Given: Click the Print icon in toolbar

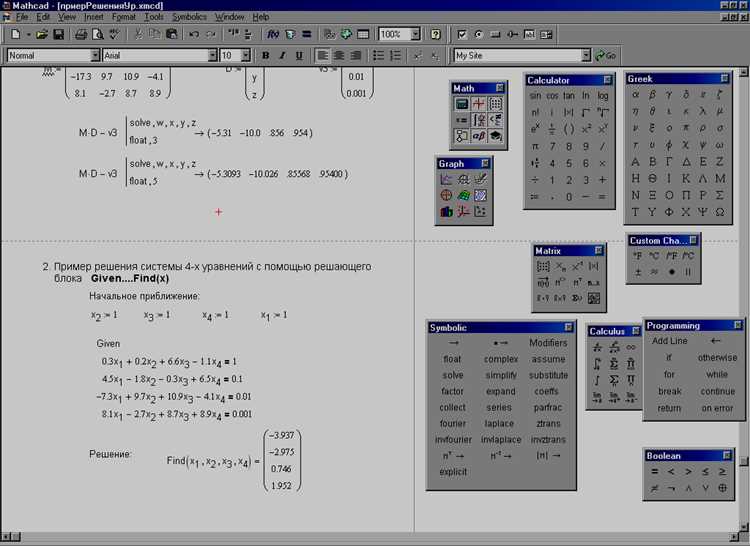Looking at the screenshot, I should pos(81,34).
